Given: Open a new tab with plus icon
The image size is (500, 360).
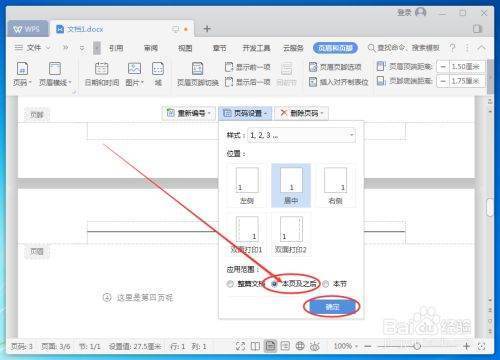Looking at the screenshot, I should click(x=207, y=29).
